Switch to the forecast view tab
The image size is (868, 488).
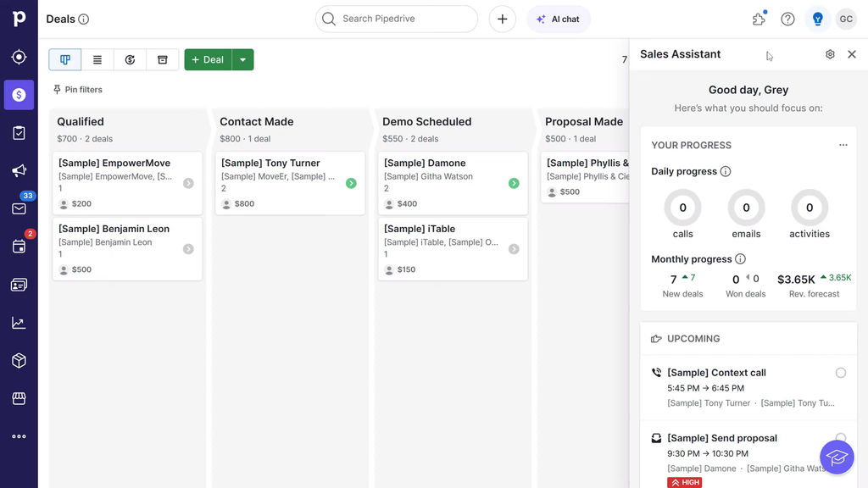[x=130, y=60]
